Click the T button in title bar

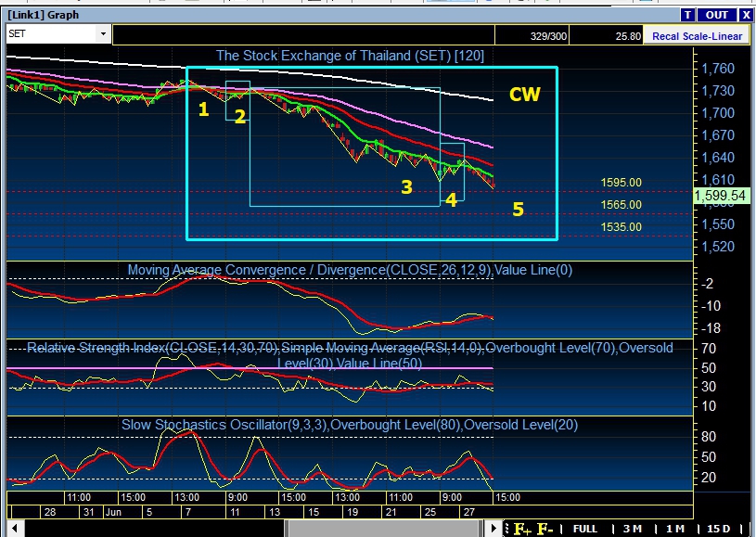[x=687, y=15]
